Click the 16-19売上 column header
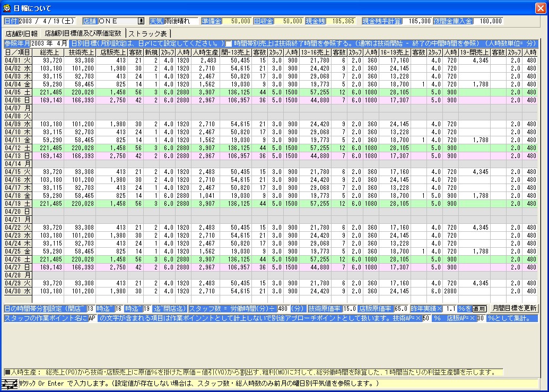This screenshot has height=392, width=549. click(395, 53)
